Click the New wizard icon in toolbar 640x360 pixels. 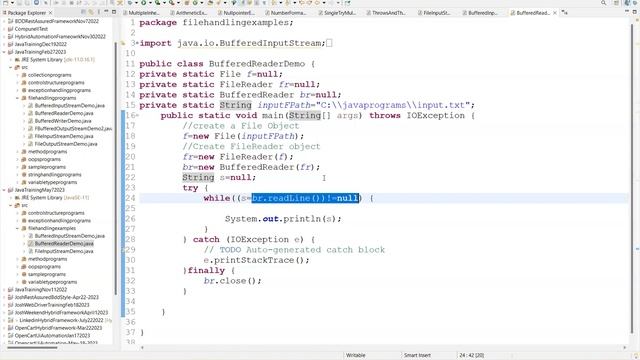pos(5,3)
